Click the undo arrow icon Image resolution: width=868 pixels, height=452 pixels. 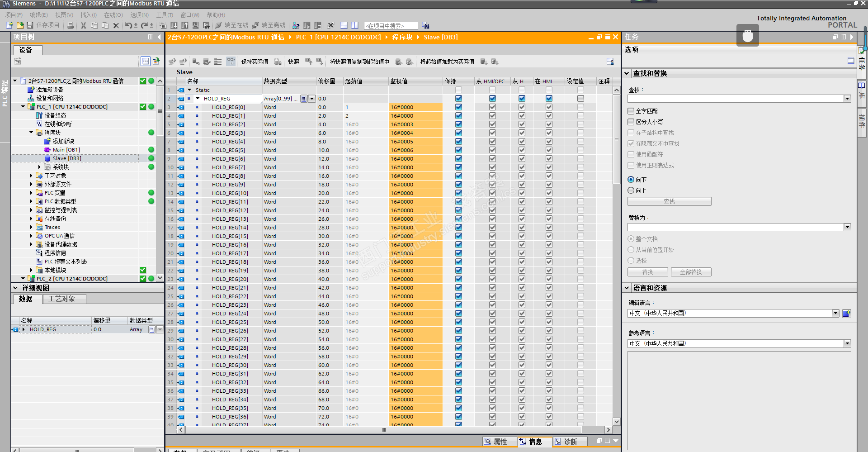(128, 25)
